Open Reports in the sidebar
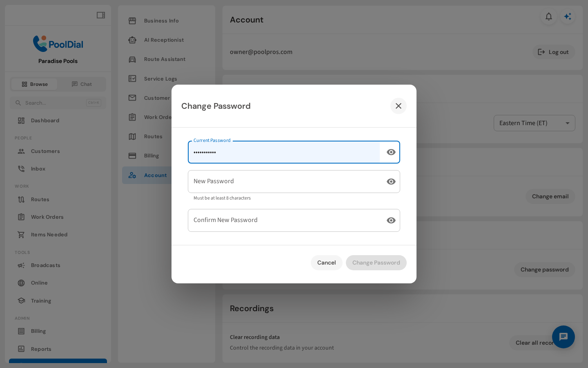 tap(58, 349)
